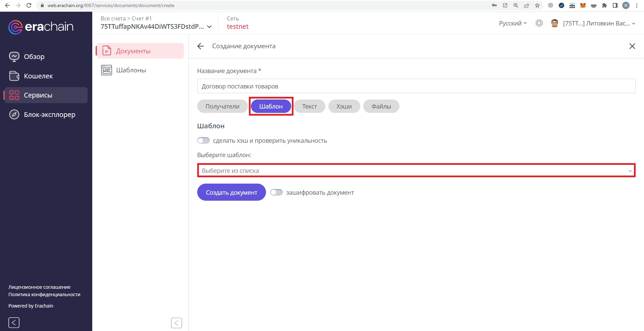
Task: Open the Русский language dropdown
Action: 513,23
